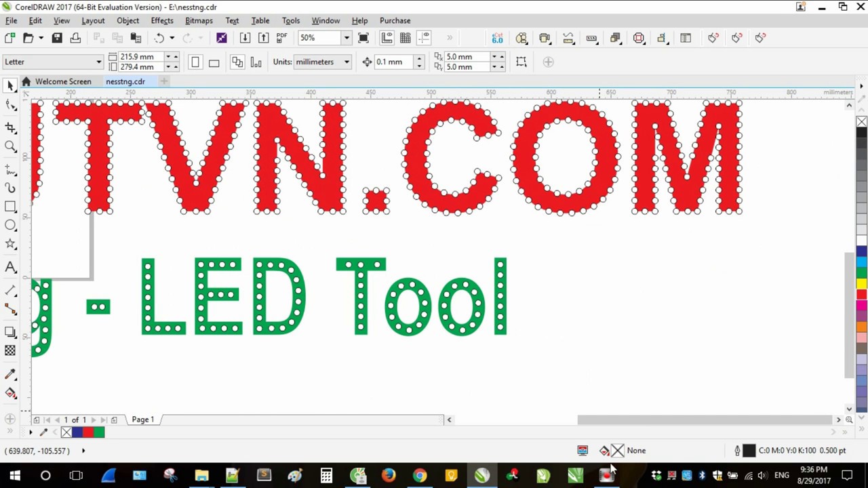Click the Print icon
The width and height of the screenshot is (868, 488).
coord(75,38)
